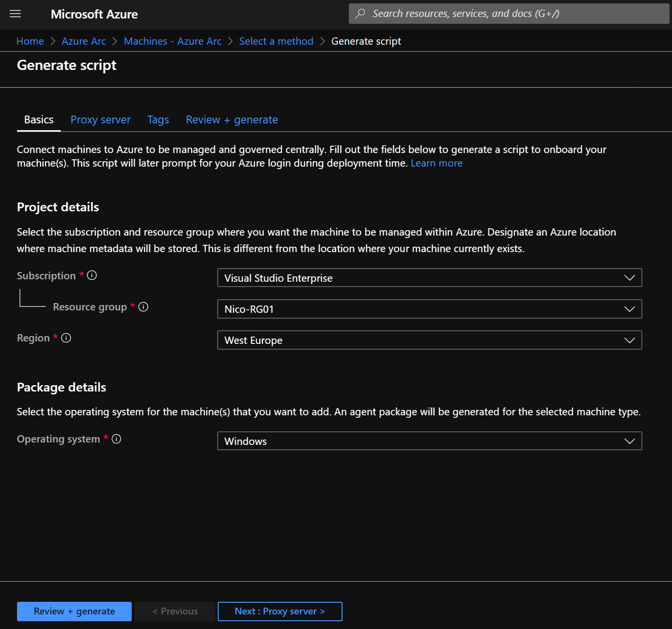Click the Operating system field label
Screen dimensions: 672x629
click(x=58, y=439)
